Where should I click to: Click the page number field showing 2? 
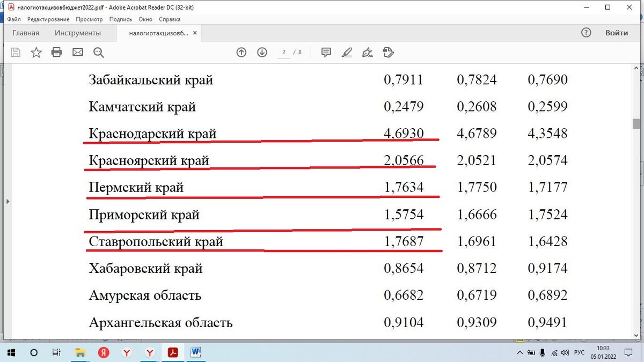point(283,52)
